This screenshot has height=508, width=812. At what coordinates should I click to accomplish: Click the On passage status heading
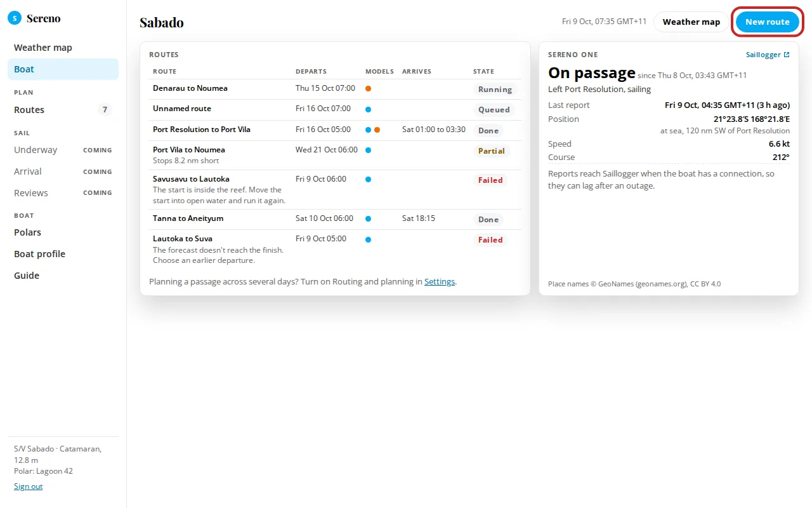[592, 73]
